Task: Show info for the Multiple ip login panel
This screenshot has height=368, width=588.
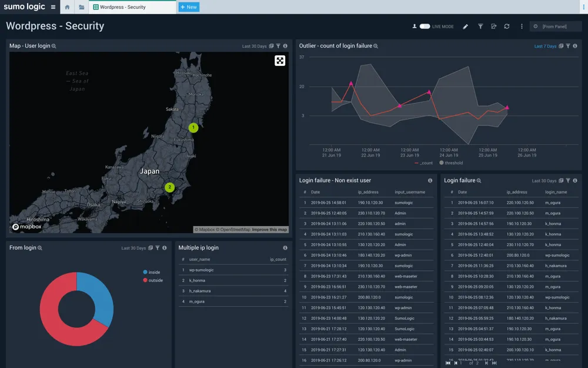Action: 285,248
